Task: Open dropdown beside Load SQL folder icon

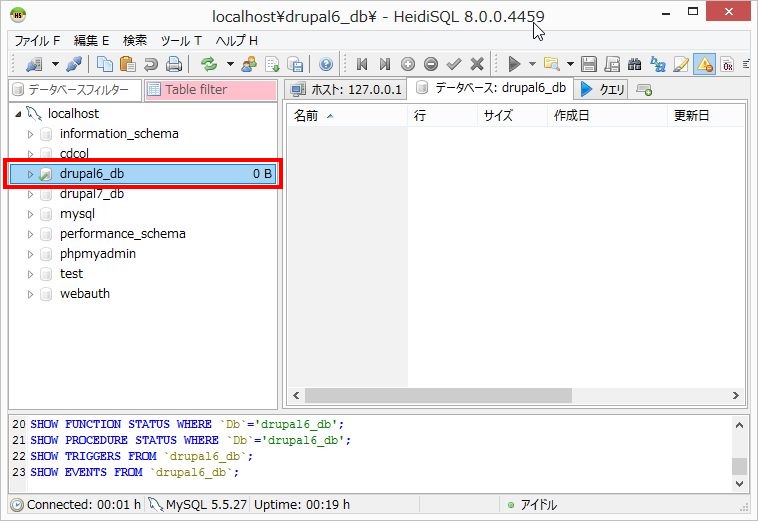Action: [x=570, y=64]
